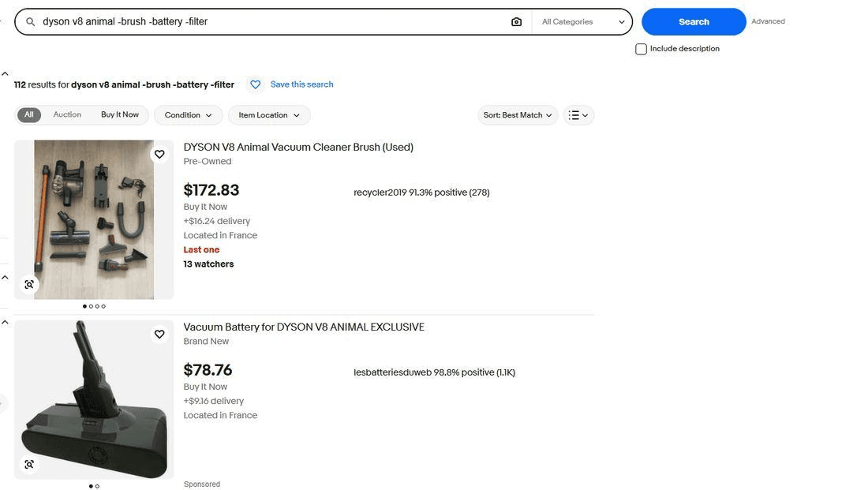Viewport: 868px width, 490px height.
Task: Click the $78.76 price
Action: point(208,370)
